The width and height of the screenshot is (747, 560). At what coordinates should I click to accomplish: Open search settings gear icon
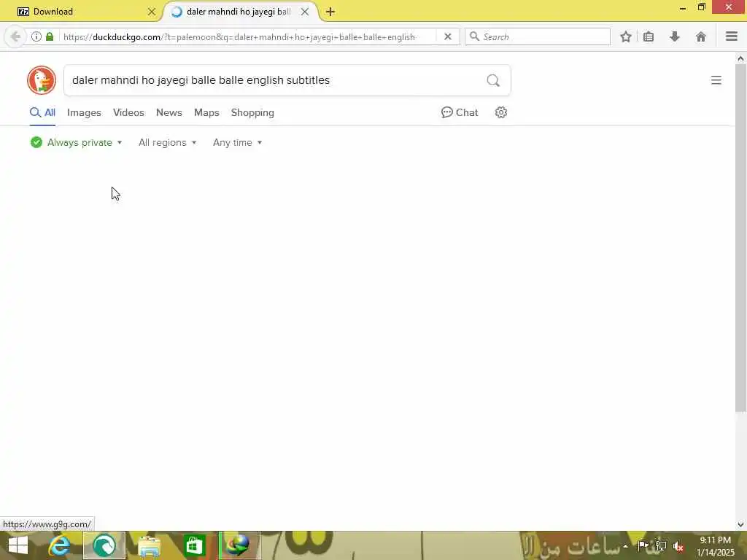click(x=500, y=112)
